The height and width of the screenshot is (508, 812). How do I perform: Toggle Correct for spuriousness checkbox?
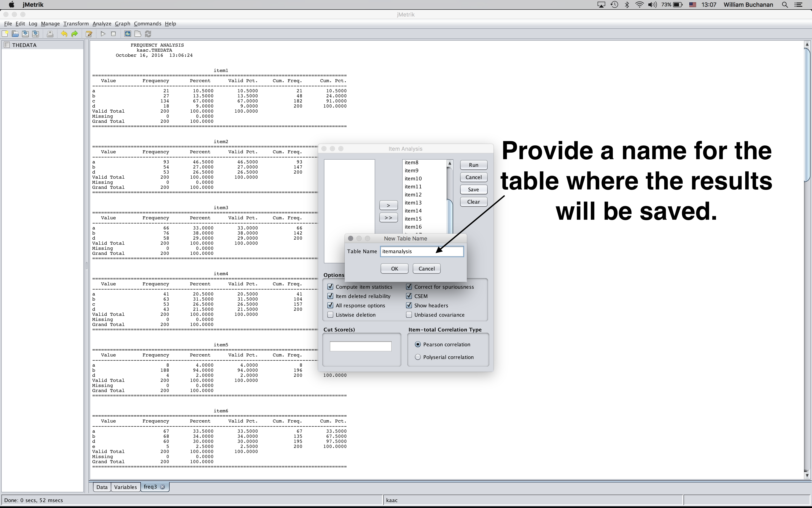pos(409,287)
